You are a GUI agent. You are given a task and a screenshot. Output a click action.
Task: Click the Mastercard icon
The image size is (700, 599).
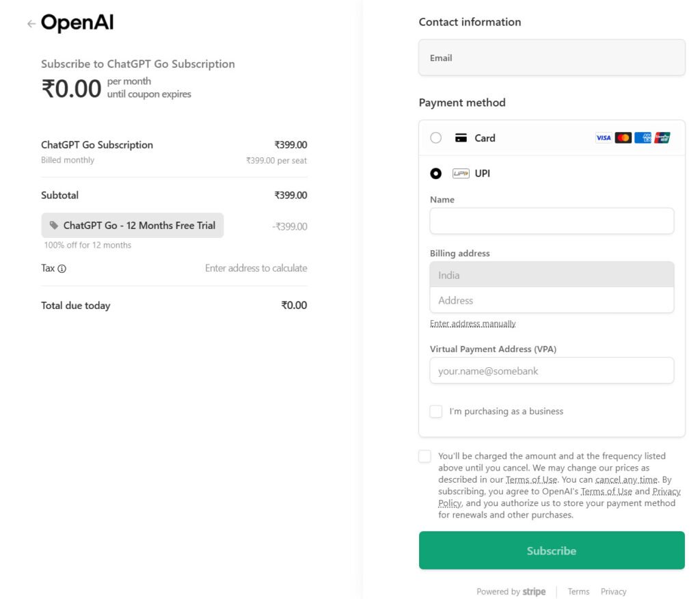[623, 138]
